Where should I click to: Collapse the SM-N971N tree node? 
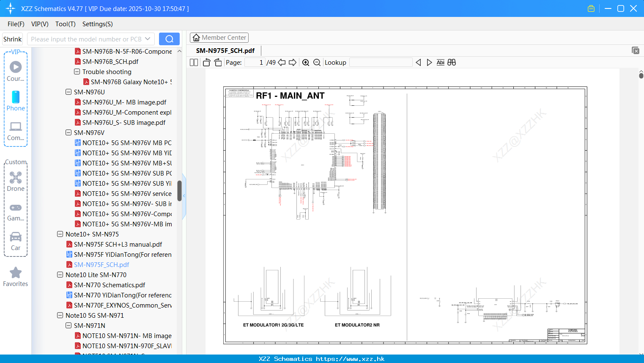pos(69,326)
